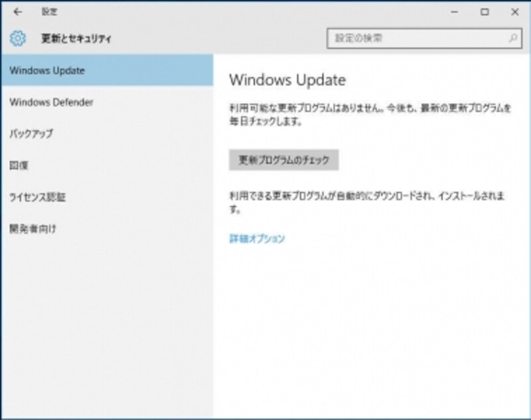Open the バックアップ section
Image resolution: width=531 pixels, height=420 pixels.
108,133
